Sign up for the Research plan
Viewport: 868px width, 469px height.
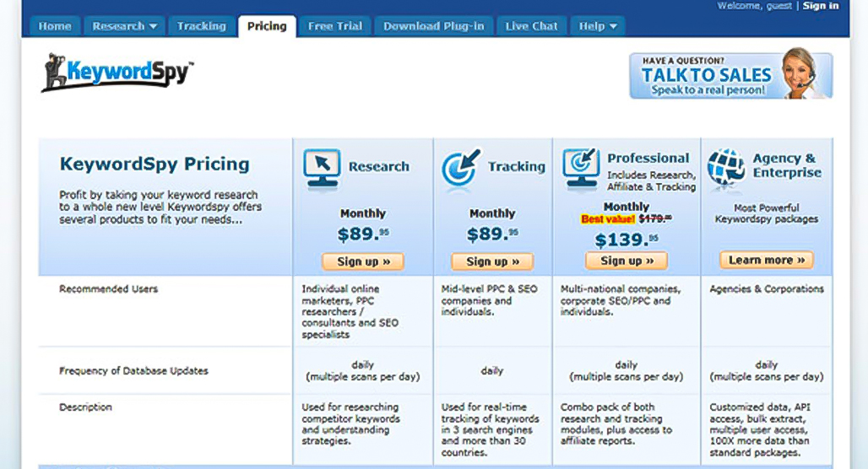click(x=363, y=261)
